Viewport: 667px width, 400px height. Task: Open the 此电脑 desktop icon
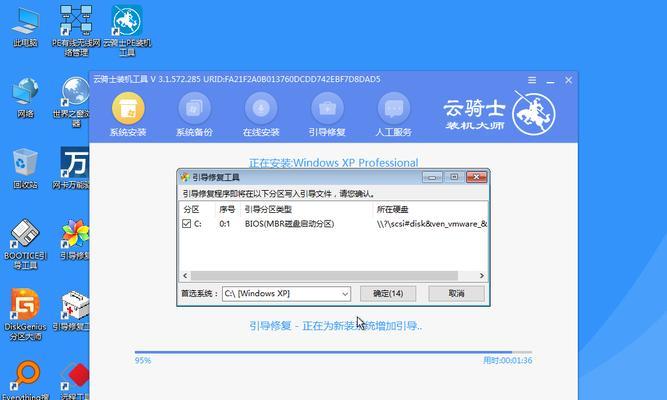(x=25, y=26)
